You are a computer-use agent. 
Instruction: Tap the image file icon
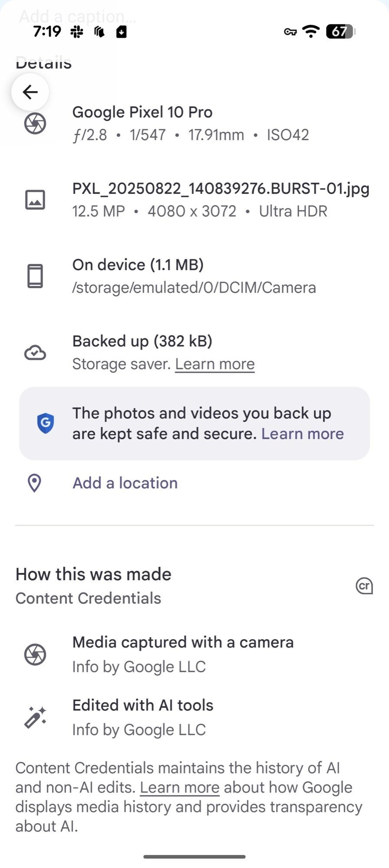click(x=35, y=200)
